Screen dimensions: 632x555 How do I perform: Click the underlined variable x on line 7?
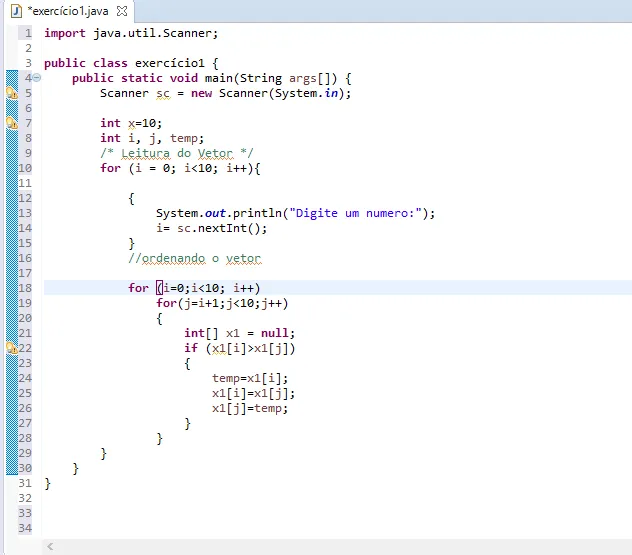131,123
